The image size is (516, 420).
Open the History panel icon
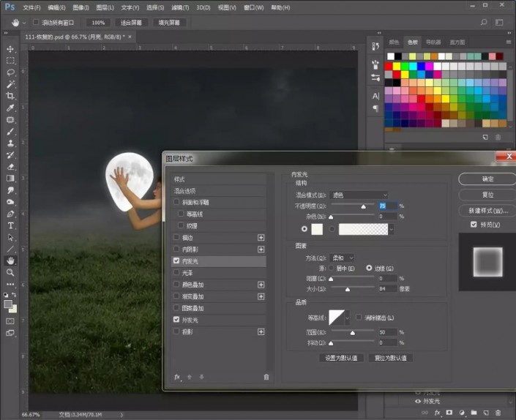tap(375, 46)
